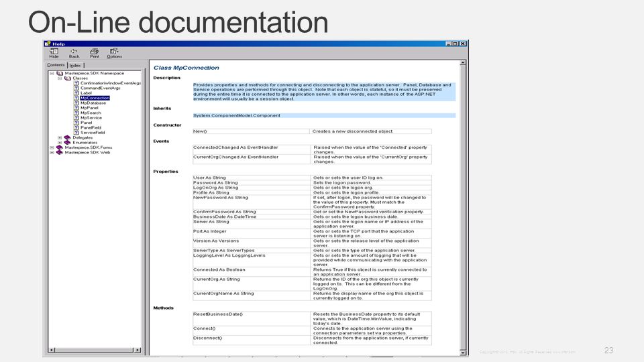Click the tree pane scroll left arrow
The height and width of the screenshot is (362, 644).
(x=52, y=350)
